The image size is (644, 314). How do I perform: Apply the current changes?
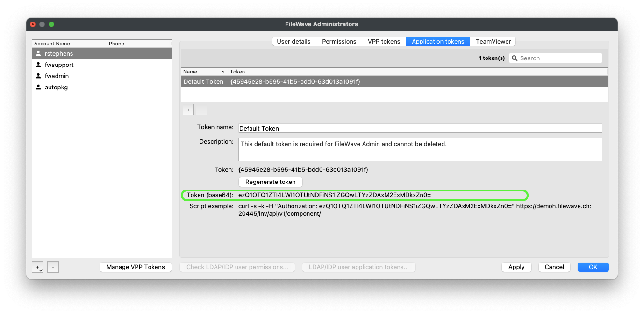tap(516, 267)
